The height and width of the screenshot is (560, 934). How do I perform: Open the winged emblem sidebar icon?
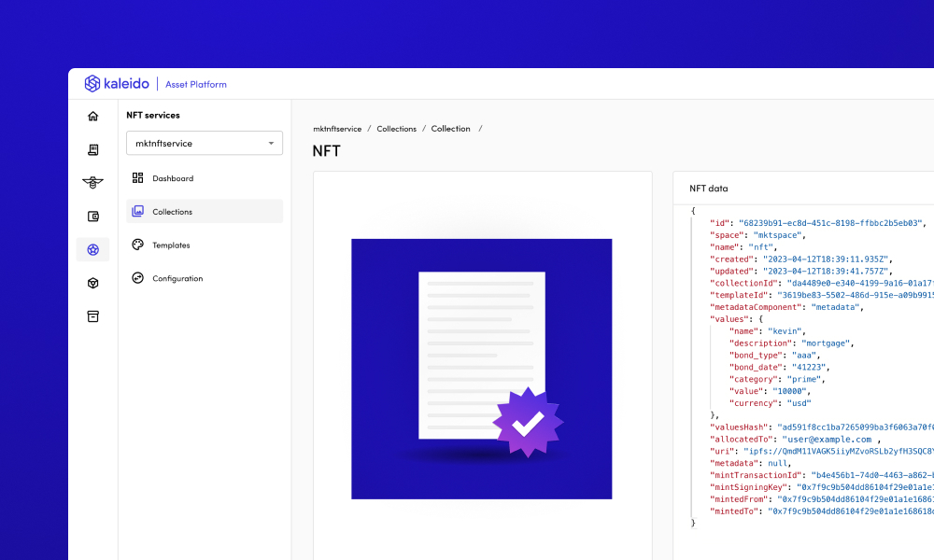point(92,183)
